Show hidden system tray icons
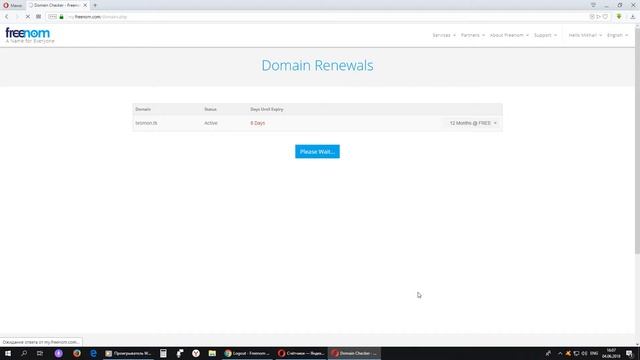 tap(560, 353)
